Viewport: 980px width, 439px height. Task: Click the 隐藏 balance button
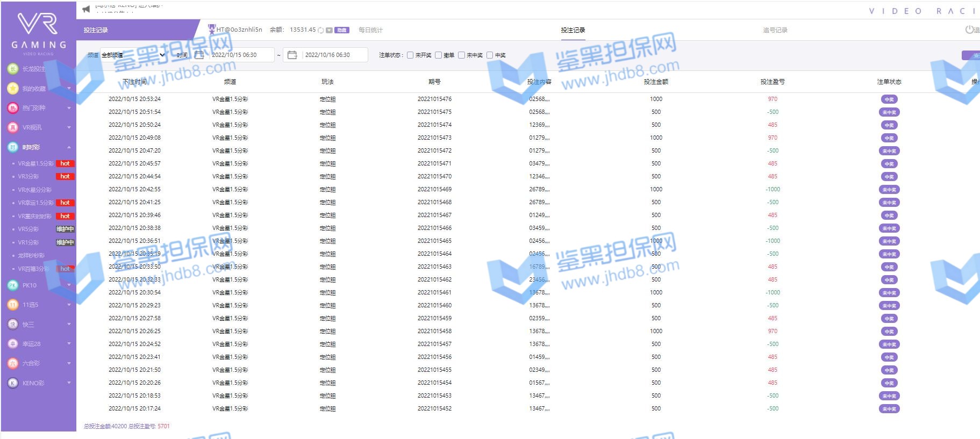(x=342, y=30)
